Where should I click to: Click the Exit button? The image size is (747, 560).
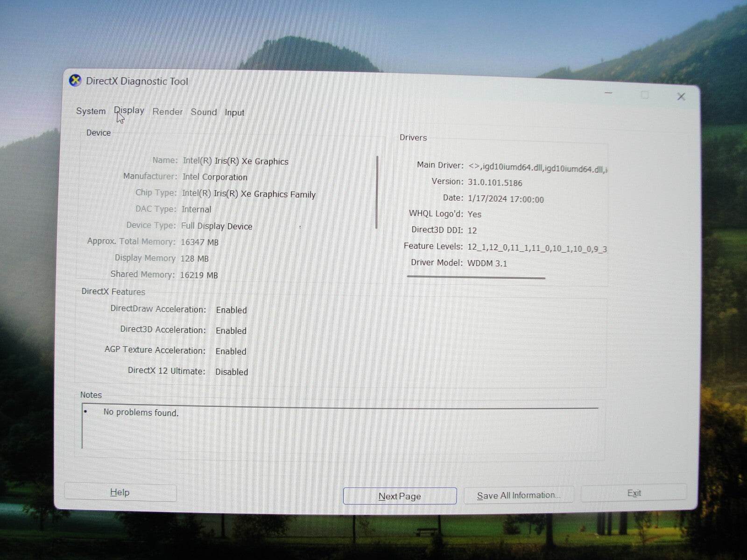pyautogui.click(x=634, y=493)
